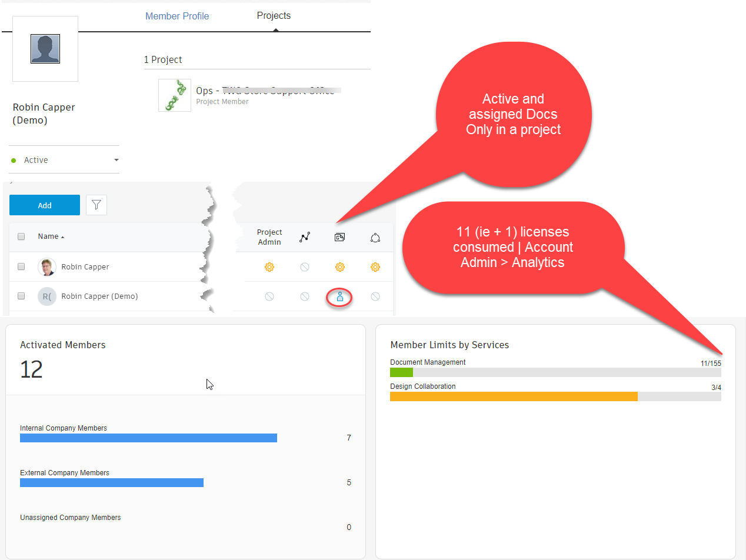Click the 1 Project count label
Viewport: 746px width, 560px height.
coord(163,59)
